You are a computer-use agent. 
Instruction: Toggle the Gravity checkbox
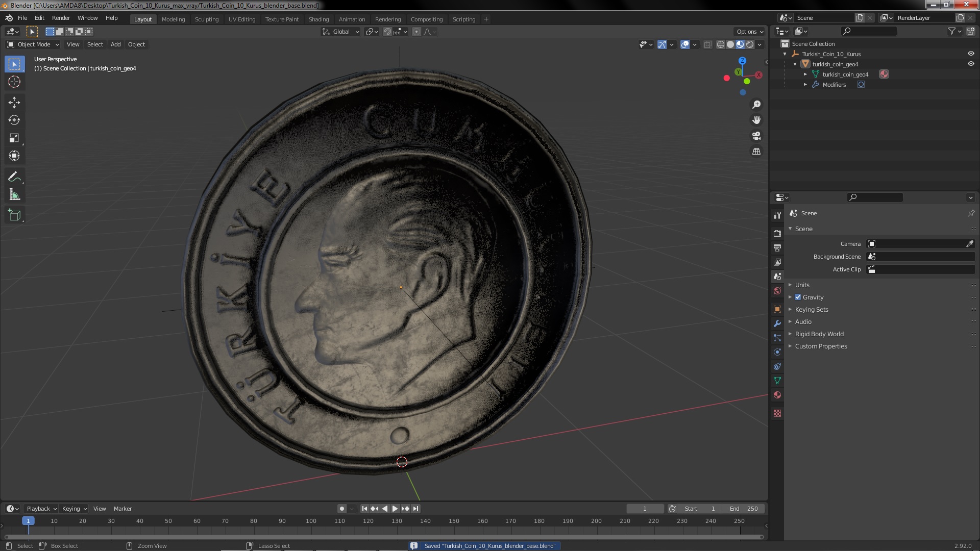tap(798, 297)
